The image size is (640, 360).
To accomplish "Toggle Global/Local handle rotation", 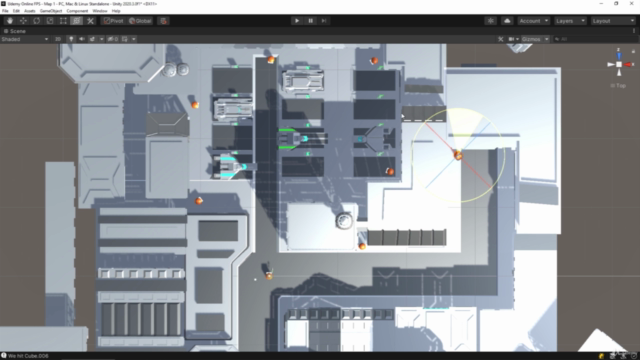I will (x=140, y=21).
